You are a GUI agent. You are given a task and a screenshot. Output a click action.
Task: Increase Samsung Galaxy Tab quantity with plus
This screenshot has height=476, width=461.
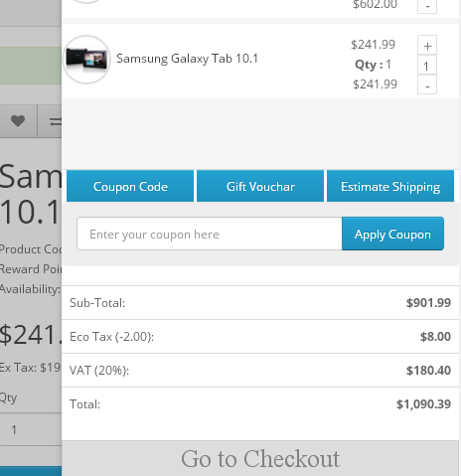pos(427,45)
